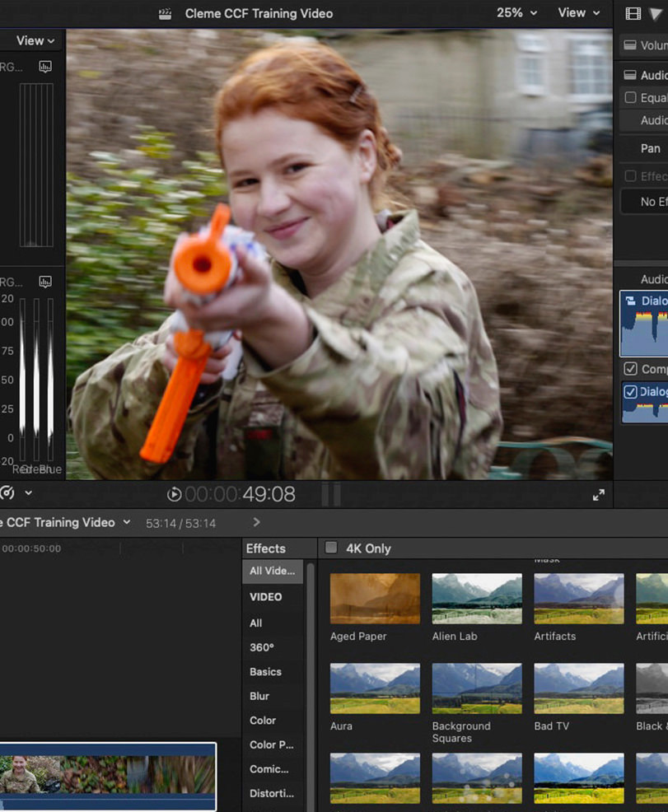Click the RGB parade waveform scope
Viewport: 668px width, 812px height.
pyautogui.click(x=36, y=380)
